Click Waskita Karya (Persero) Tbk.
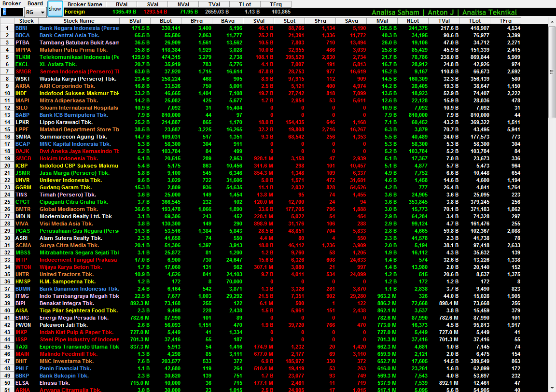556x392 pixels. (78, 79)
